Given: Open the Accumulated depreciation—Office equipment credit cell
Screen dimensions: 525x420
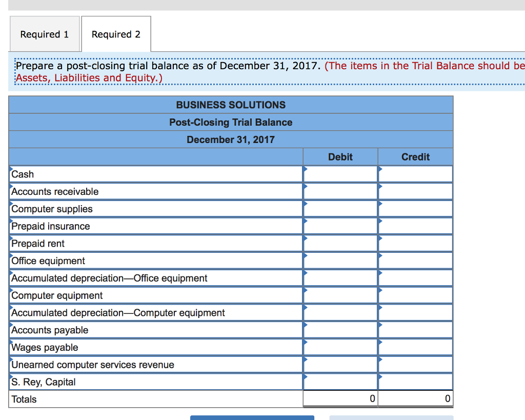Looking at the screenshot, I should (x=415, y=278).
